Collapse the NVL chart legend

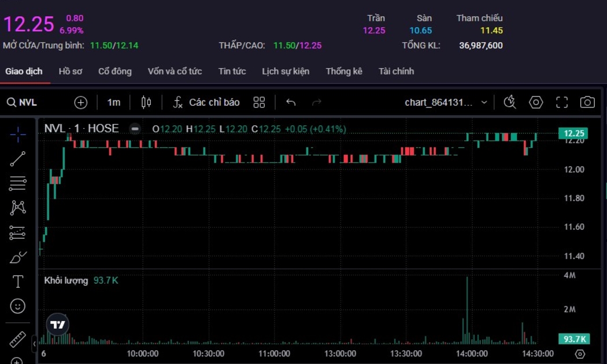[135, 129]
